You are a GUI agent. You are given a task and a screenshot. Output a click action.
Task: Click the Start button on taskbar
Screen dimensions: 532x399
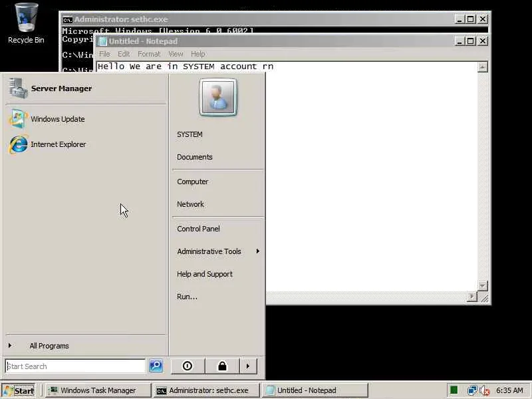[19, 390]
